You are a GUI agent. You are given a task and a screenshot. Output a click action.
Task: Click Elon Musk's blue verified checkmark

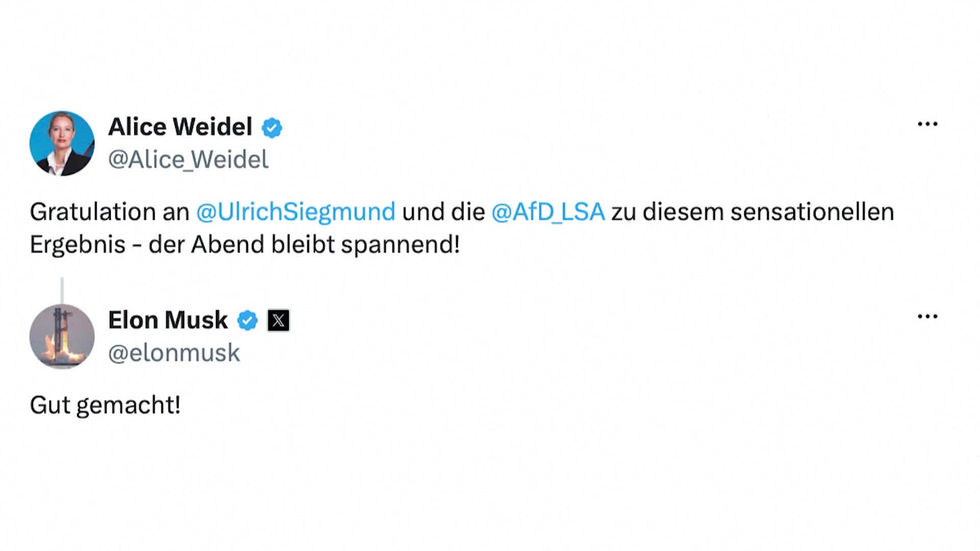click(248, 320)
